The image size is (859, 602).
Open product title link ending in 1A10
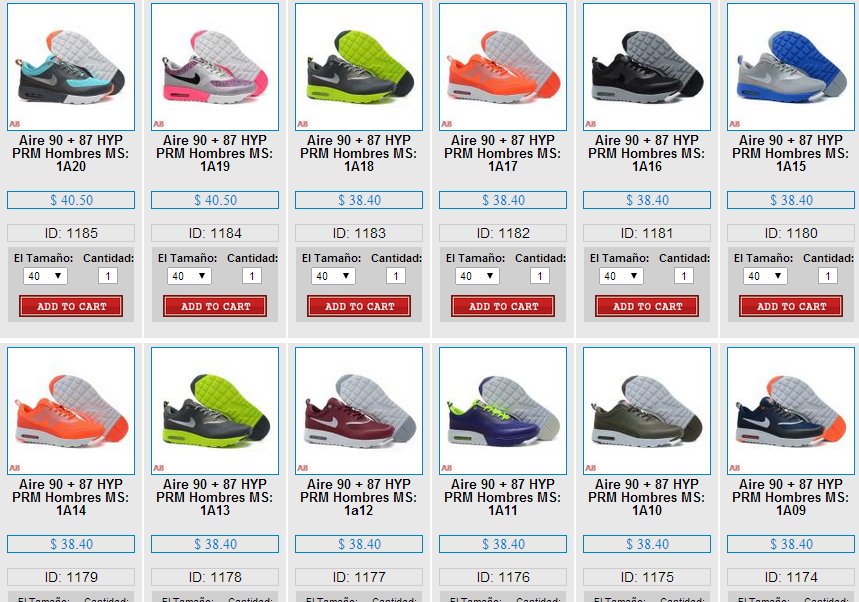(x=647, y=497)
